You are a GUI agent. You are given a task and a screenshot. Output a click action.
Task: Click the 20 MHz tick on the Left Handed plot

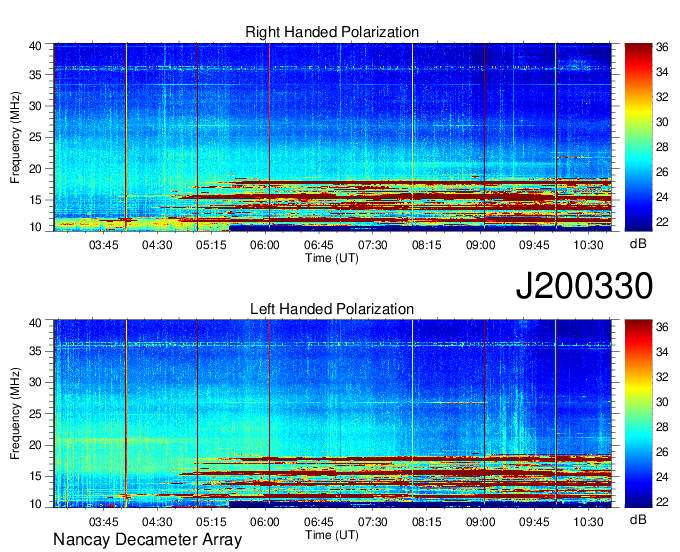click(35, 446)
